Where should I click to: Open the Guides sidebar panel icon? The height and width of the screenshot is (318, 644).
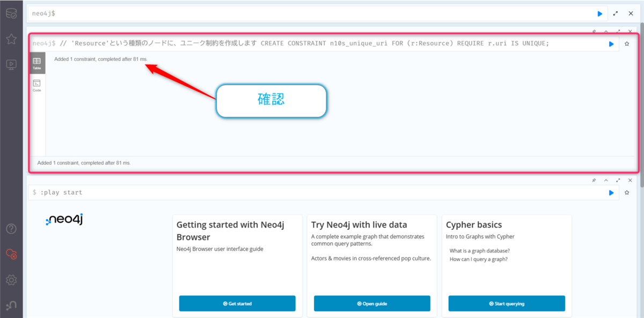[x=11, y=64]
